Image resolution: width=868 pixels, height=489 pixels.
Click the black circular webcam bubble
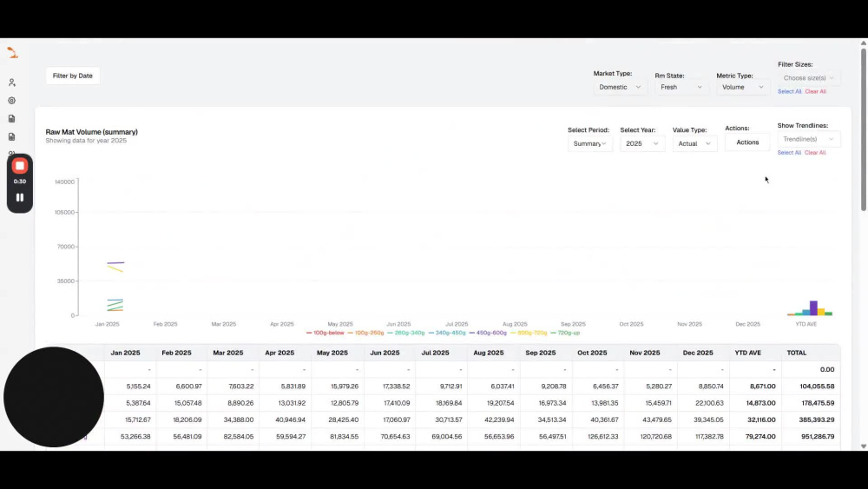pos(54,397)
